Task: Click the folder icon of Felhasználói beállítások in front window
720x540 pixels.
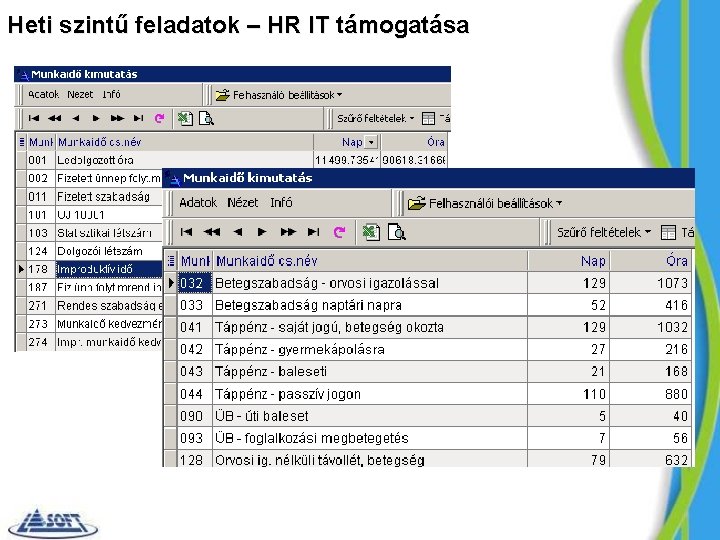Action: point(416,203)
